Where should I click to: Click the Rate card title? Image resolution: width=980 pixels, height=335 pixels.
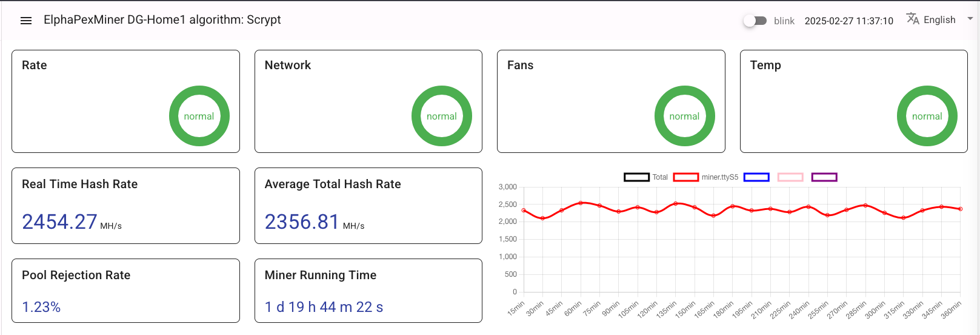pyautogui.click(x=35, y=66)
